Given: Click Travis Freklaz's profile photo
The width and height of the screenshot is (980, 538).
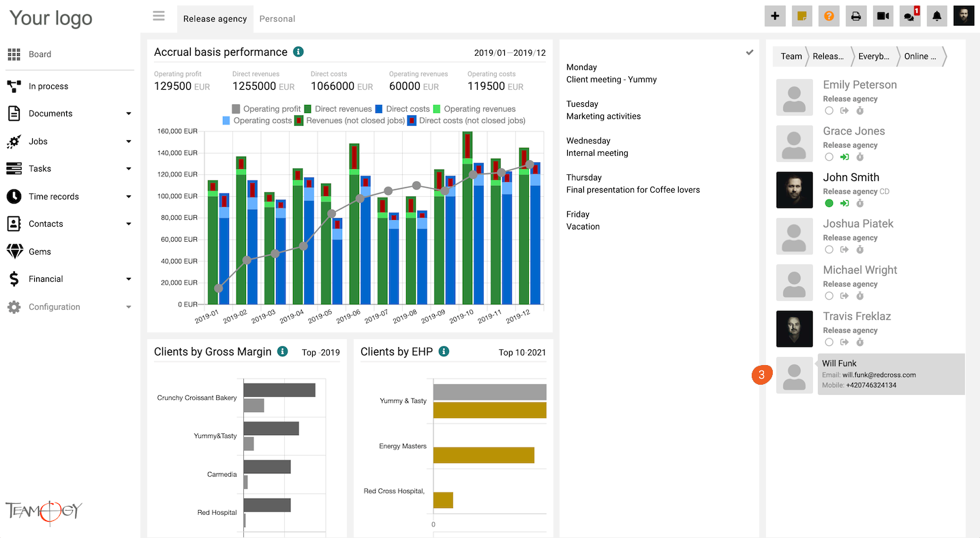Looking at the screenshot, I should coord(794,329).
